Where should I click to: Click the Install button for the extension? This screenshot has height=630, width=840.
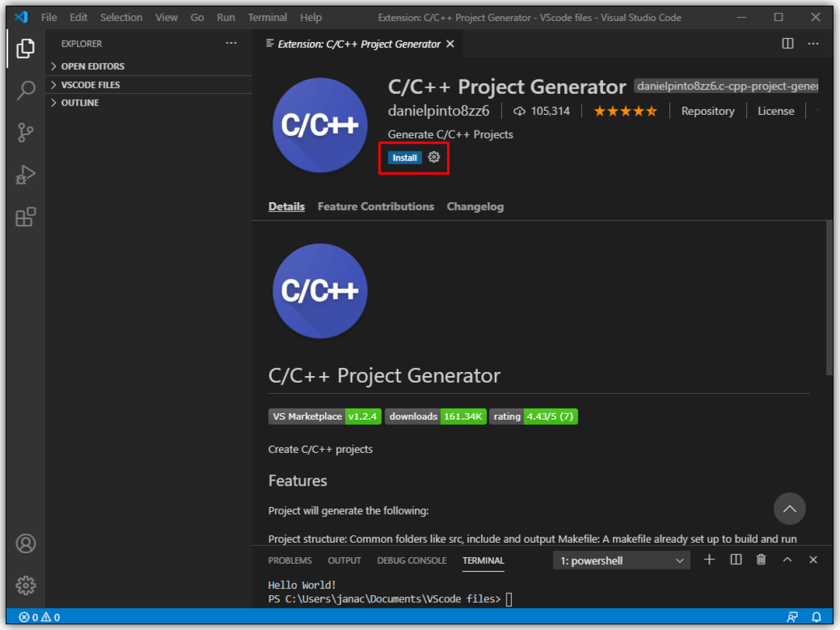(405, 157)
